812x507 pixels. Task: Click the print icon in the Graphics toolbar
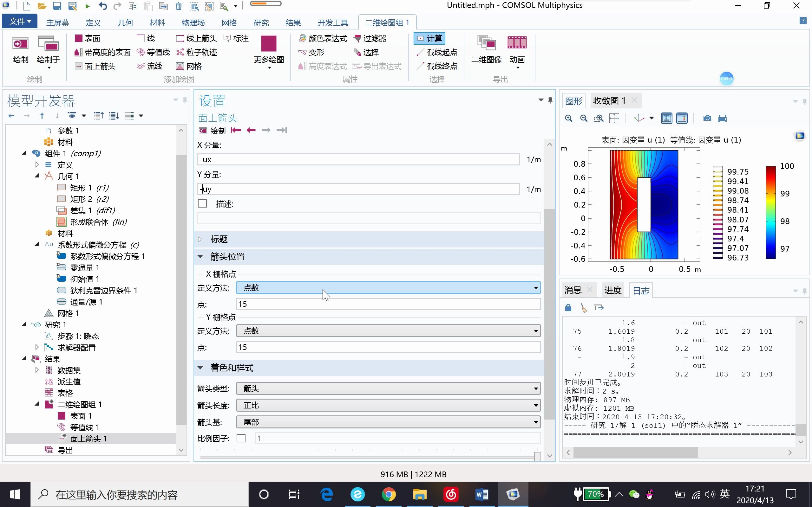click(x=723, y=118)
